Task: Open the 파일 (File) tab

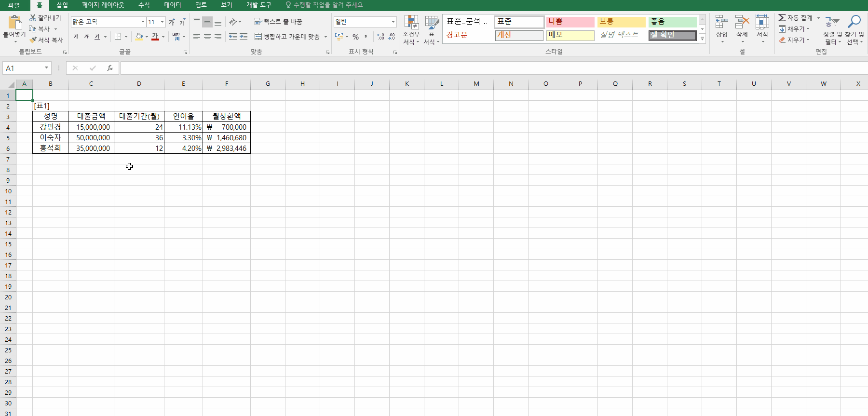Action: [14, 5]
